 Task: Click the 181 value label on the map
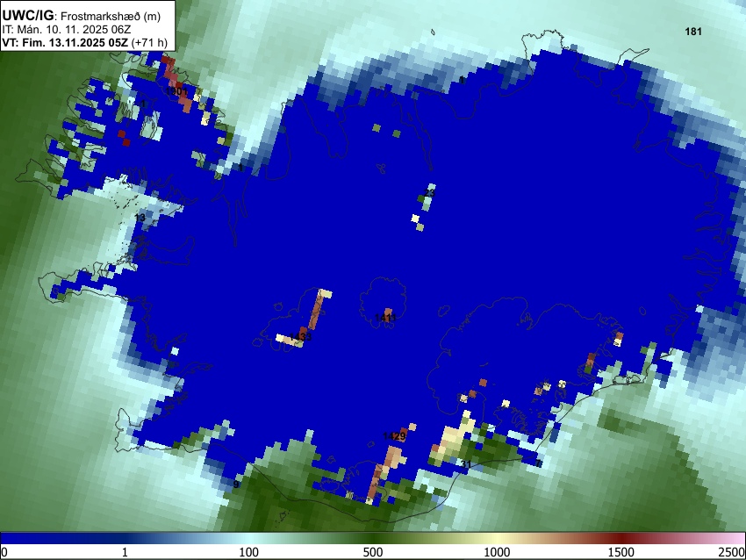[x=693, y=32]
